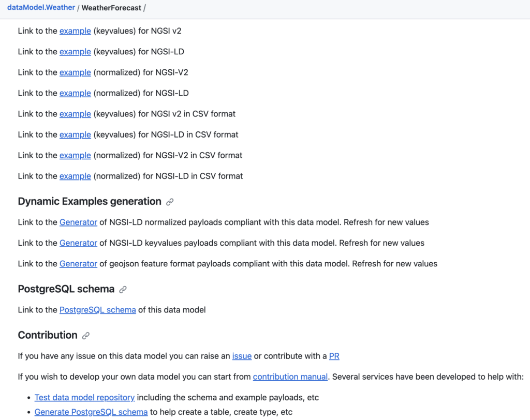Open example keyvalues for NGSI-LD
This screenshot has height=420, width=530.
tap(75, 52)
